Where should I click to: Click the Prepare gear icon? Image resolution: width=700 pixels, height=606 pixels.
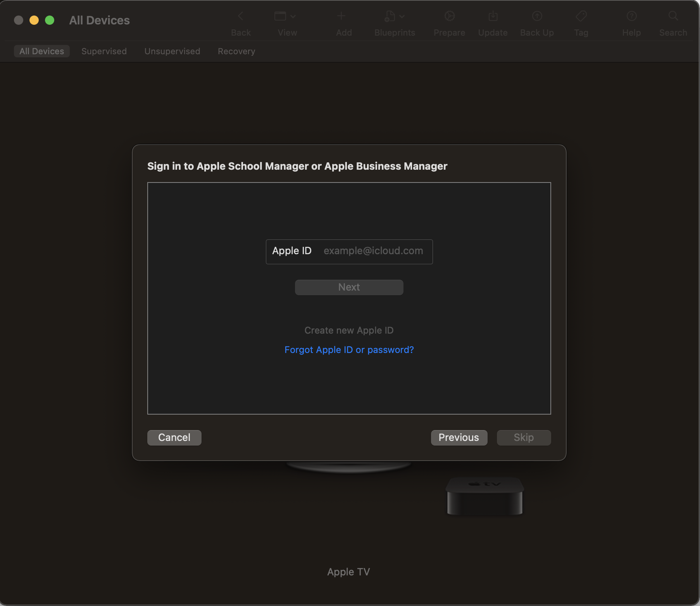[450, 16]
